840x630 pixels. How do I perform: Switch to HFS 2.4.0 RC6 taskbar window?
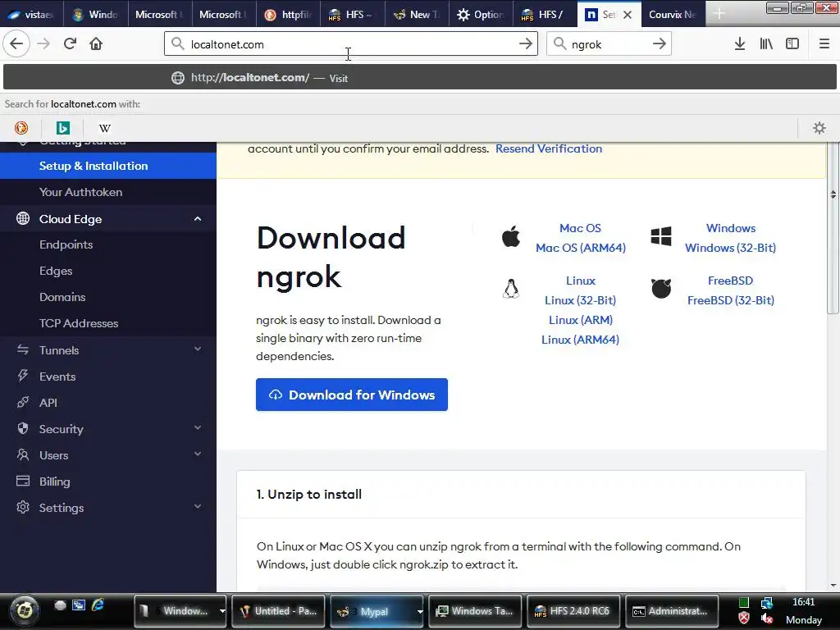pos(573,611)
